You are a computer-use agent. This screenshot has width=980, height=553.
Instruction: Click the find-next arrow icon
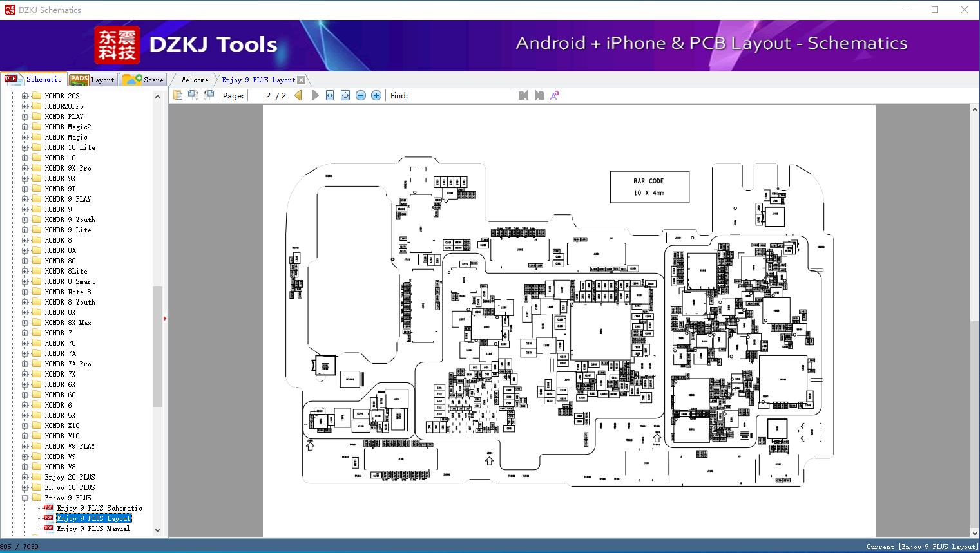539,95
